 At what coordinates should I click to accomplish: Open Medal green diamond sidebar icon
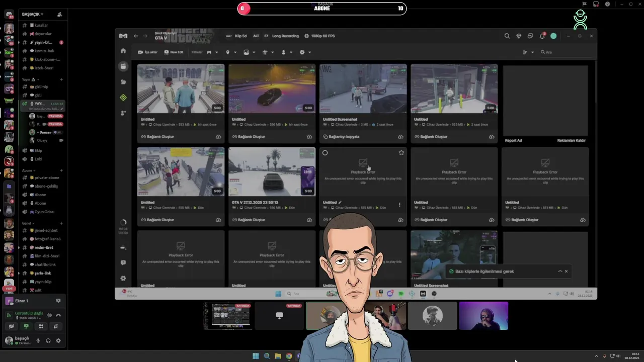(x=123, y=98)
